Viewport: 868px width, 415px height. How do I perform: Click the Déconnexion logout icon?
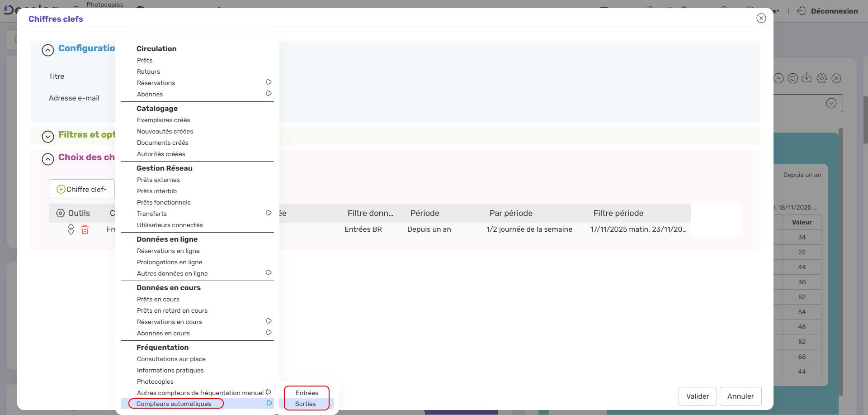pos(801,11)
